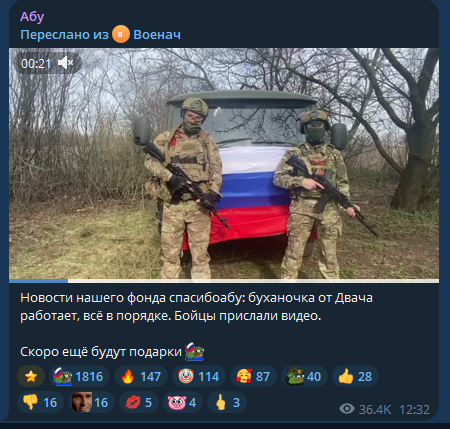
Task: Open the Военач channel avatar icon
Action: 121,34
